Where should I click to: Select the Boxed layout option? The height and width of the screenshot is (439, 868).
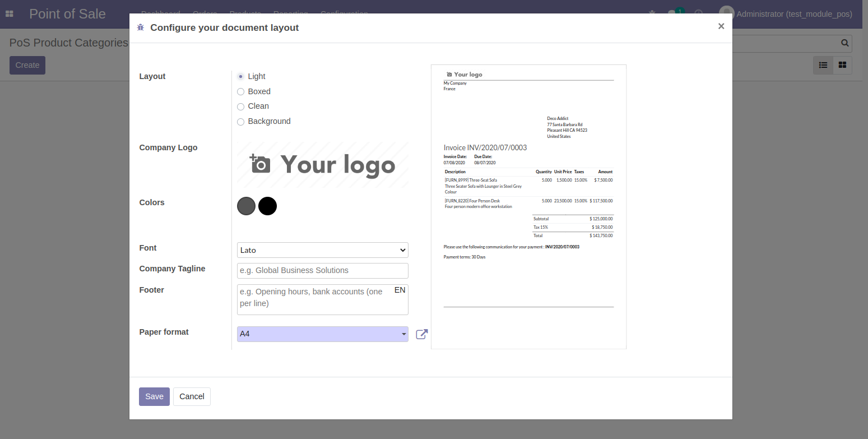[x=241, y=91]
